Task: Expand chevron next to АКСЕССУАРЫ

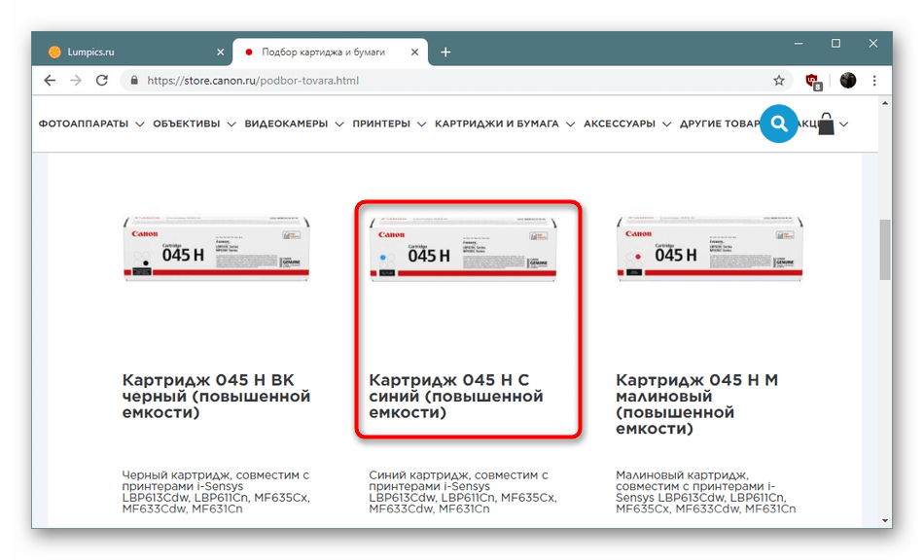Action: coord(666,124)
